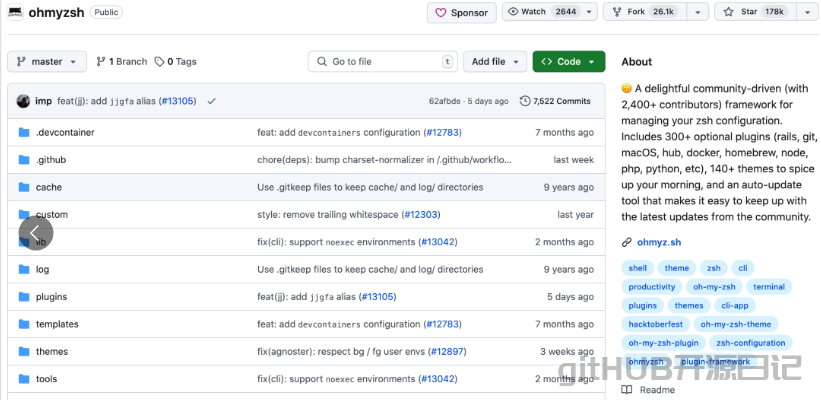Click the log folder icon
The image size is (821, 400).
(24, 269)
